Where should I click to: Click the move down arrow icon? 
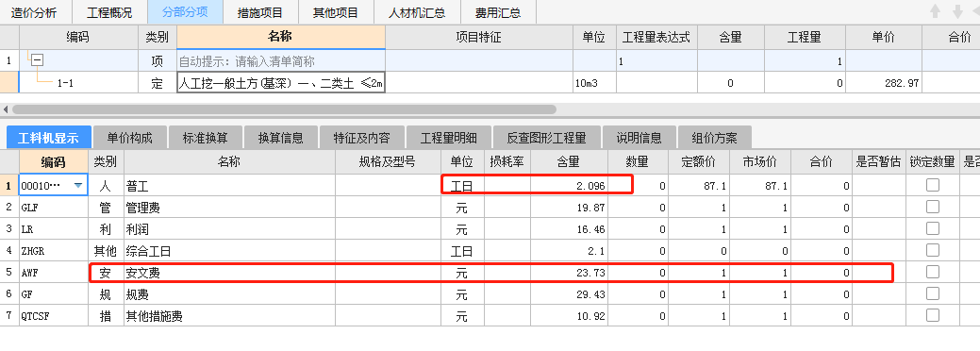coord(957,11)
